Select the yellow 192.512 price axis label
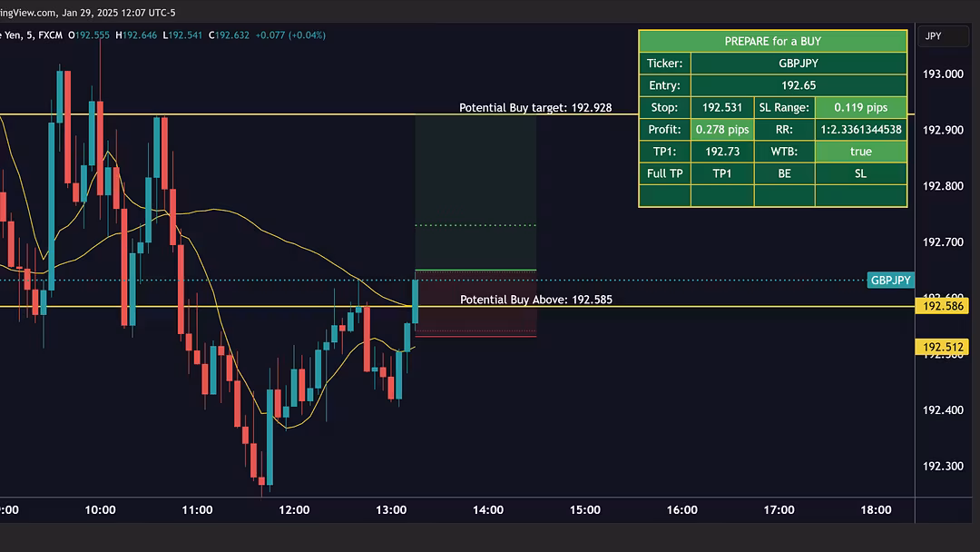Screen dimensions: 980x552 943,347
